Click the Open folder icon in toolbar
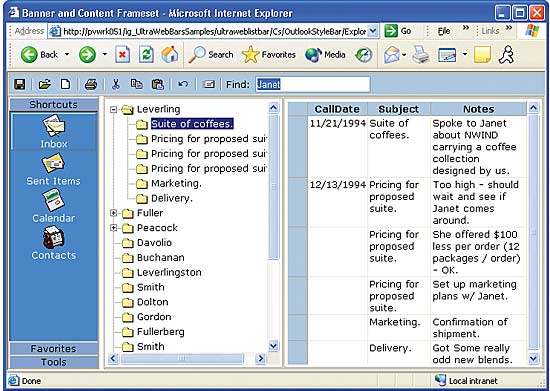Viewport: 550px width, 391px height. (45, 84)
